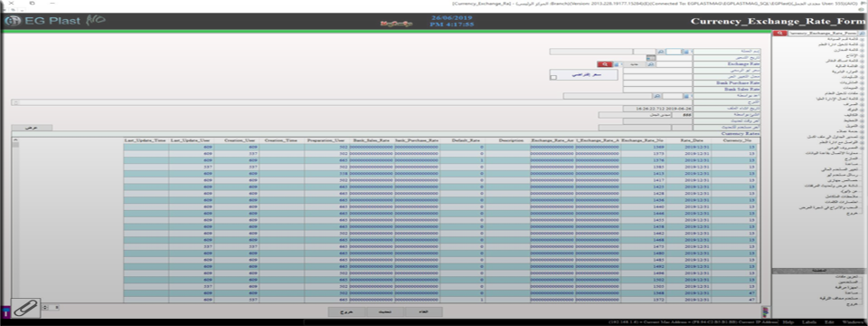
Task: Toggle the default rate (سعر إفتراضي) checkbox
Action: 553,77
